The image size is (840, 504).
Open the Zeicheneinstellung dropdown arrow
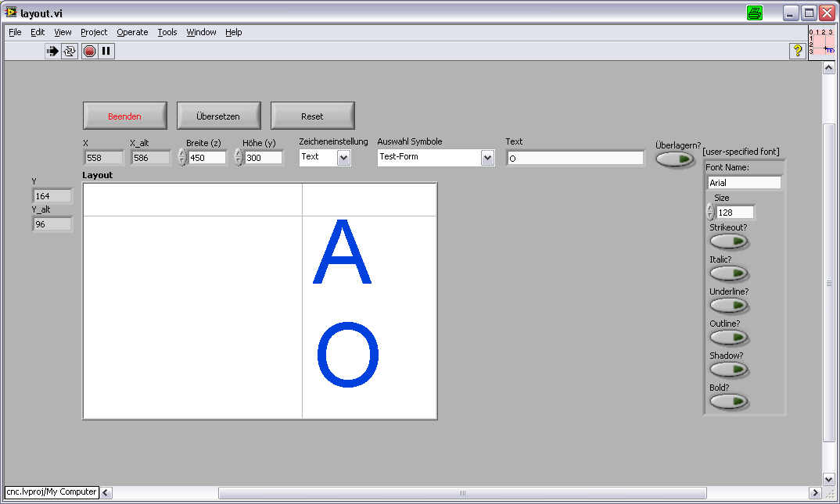(344, 158)
